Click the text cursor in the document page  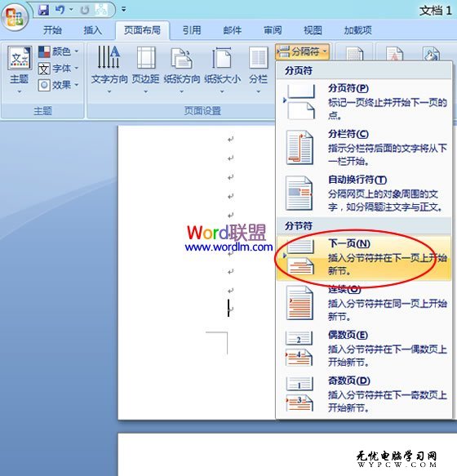(x=228, y=308)
